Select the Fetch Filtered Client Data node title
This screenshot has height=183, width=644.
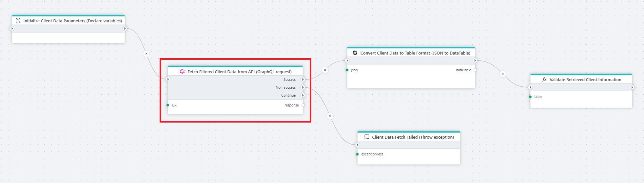pos(239,72)
